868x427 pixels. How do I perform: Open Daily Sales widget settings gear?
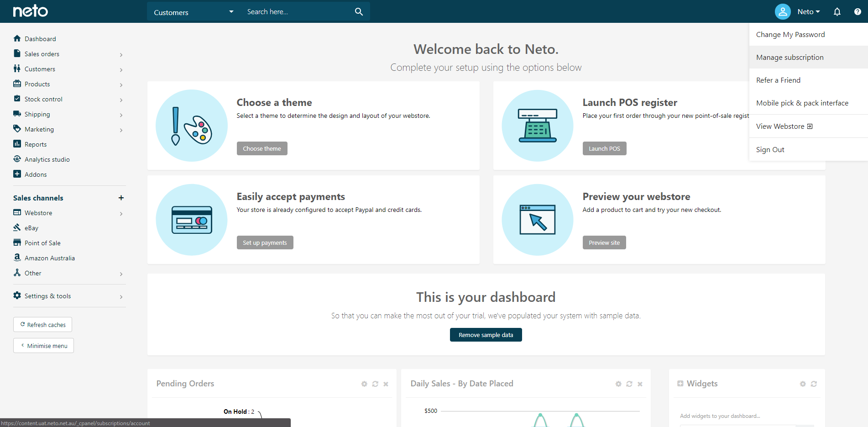[618, 384]
